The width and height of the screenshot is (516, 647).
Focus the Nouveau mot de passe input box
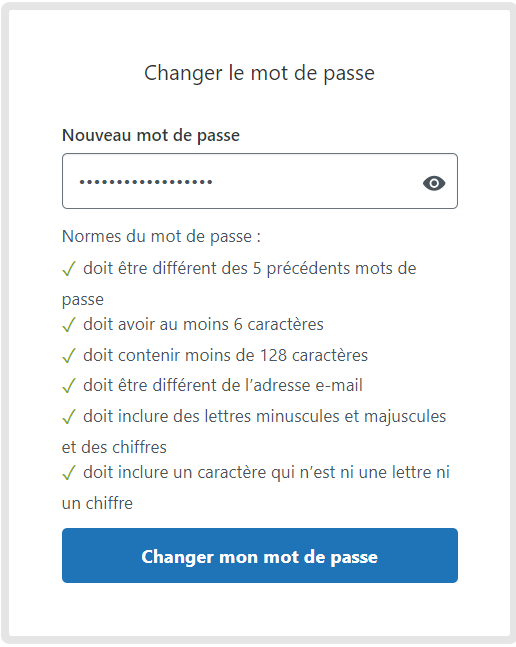tap(260, 181)
